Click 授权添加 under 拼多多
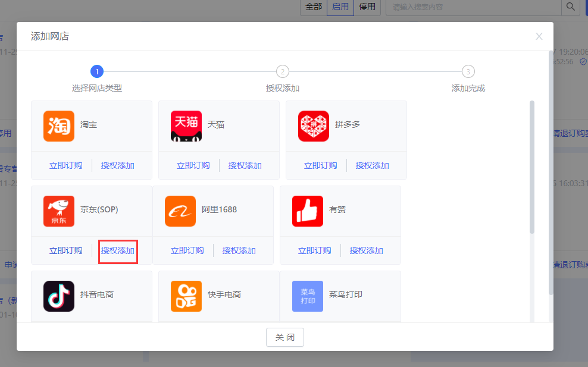The height and width of the screenshot is (367, 588). [x=372, y=165]
